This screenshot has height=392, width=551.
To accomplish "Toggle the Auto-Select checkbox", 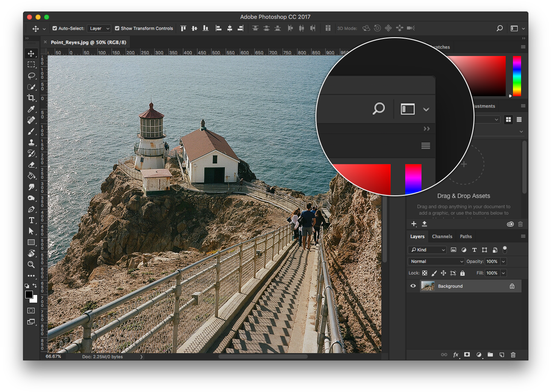I will click(x=55, y=28).
